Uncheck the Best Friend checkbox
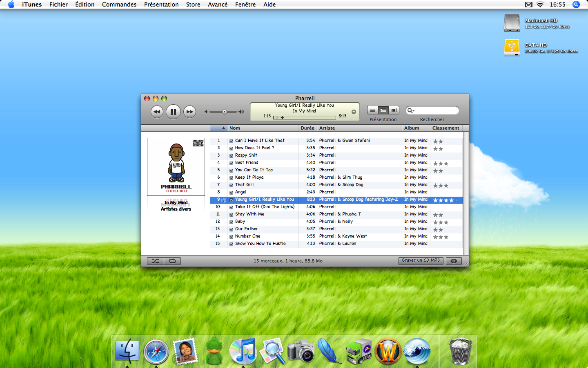 [x=231, y=163]
